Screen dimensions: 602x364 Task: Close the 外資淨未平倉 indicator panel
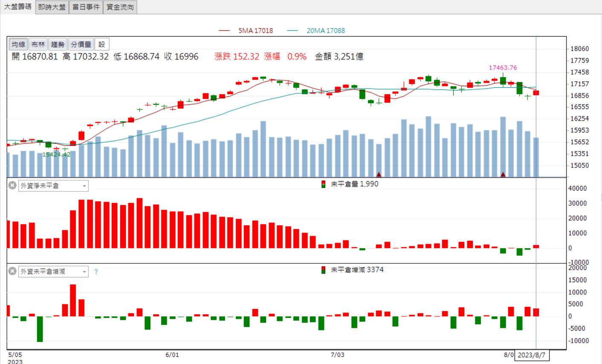[x=12, y=185]
